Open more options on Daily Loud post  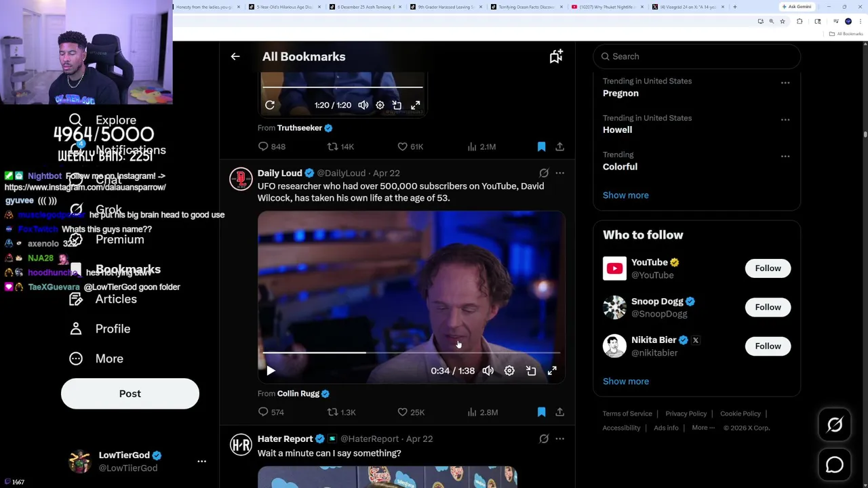(x=559, y=173)
